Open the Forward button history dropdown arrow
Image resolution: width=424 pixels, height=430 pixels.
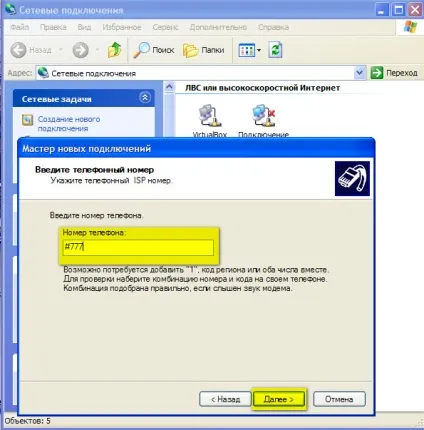click(97, 50)
